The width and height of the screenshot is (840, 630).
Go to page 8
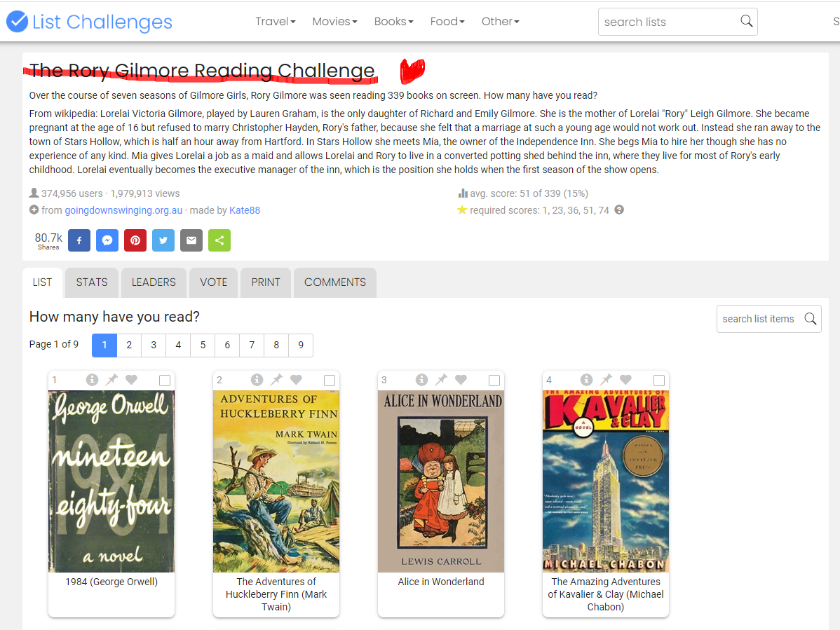pyautogui.click(x=276, y=345)
